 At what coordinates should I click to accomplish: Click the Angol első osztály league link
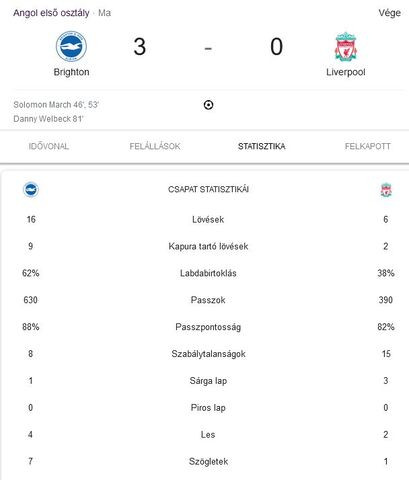(x=51, y=13)
